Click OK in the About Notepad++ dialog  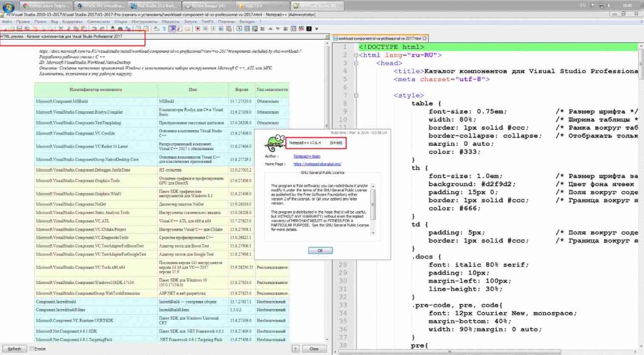[x=320, y=250]
